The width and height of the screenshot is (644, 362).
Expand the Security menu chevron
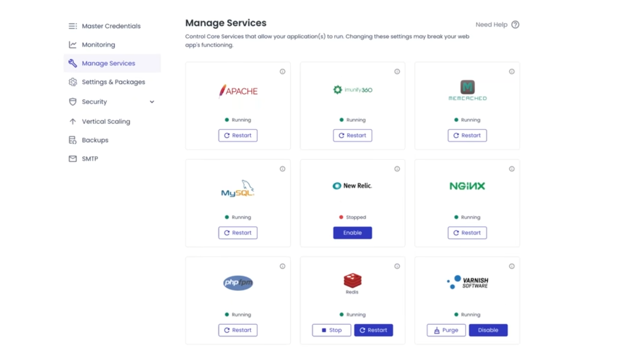(x=152, y=102)
